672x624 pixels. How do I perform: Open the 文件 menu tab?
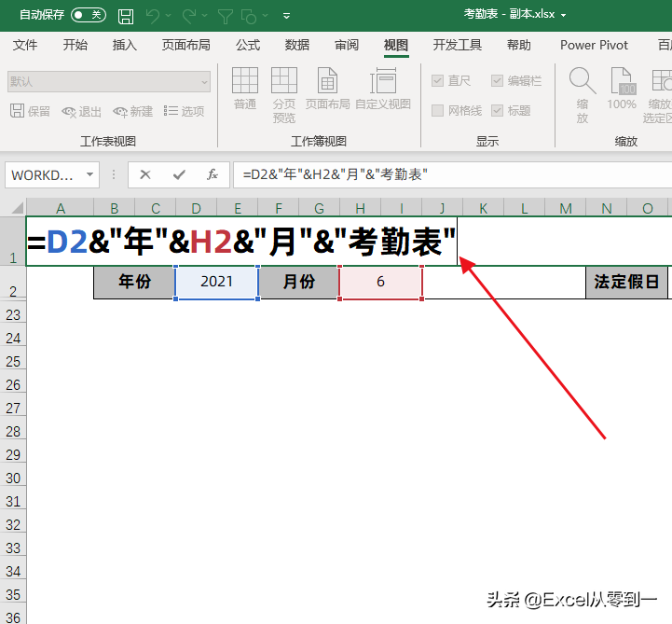point(25,45)
